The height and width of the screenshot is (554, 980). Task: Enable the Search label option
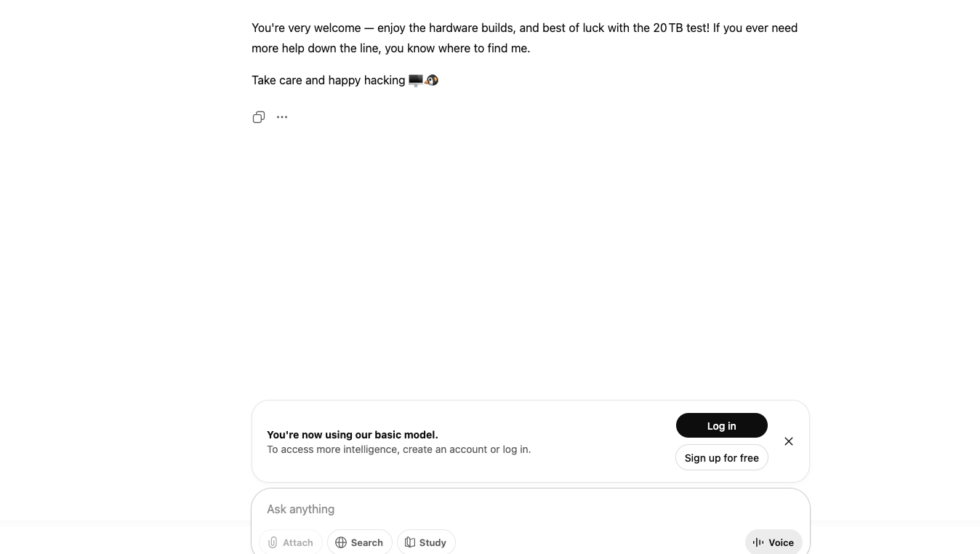[x=366, y=542]
